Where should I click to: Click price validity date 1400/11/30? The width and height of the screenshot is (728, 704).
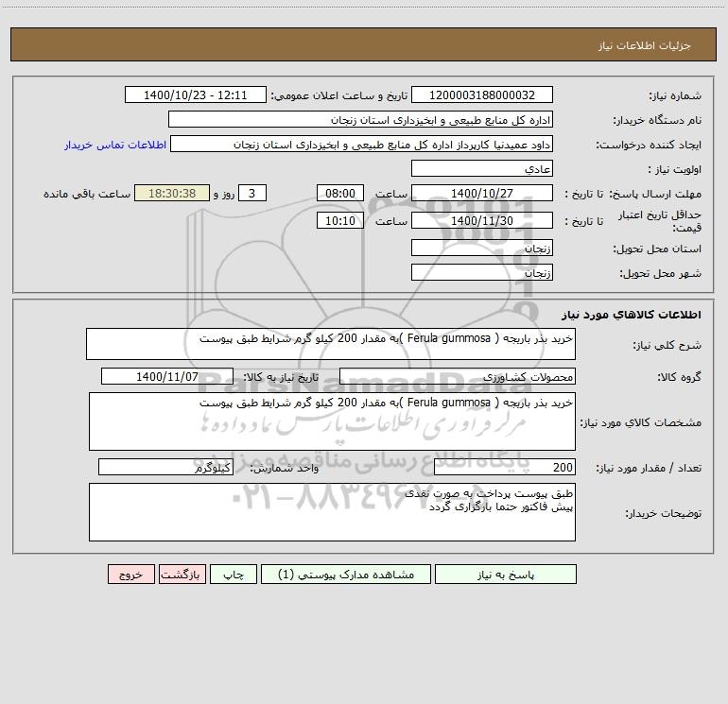[x=482, y=220]
